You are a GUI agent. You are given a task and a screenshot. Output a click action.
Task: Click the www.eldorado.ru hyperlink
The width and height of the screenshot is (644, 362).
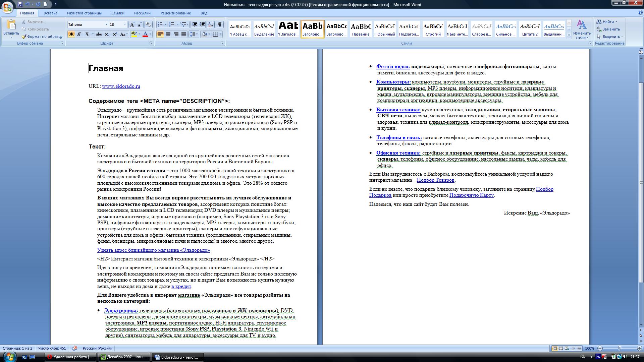(x=121, y=86)
